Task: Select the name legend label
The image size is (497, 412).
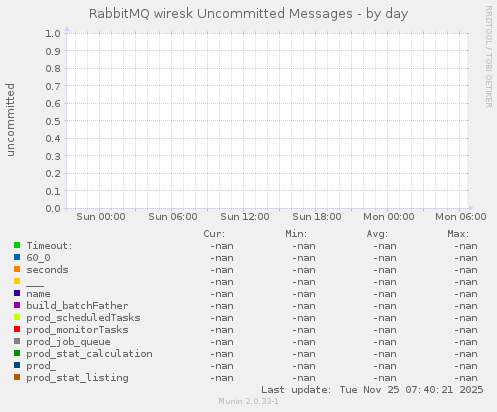Action: [38, 294]
